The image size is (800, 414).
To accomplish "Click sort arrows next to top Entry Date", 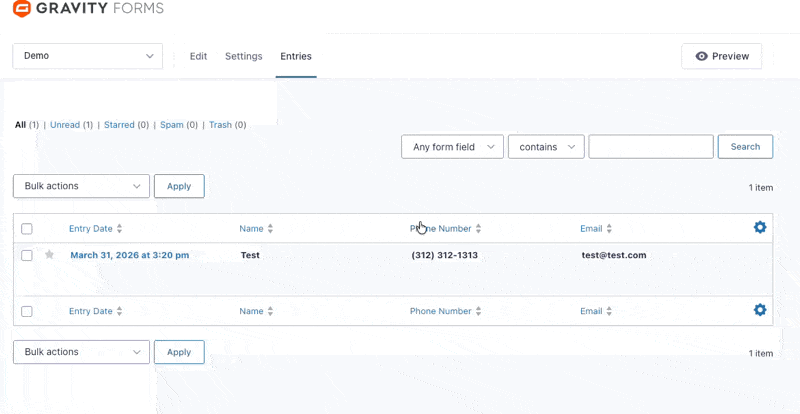I will tap(119, 229).
